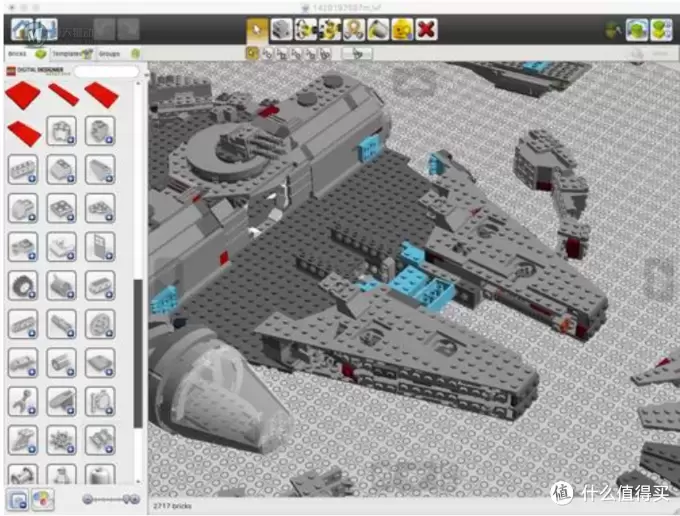This screenshot has width=680, height=516.
Task: Expand the door and window panel category
Action: pyautogui.click(x=100, y=247)
